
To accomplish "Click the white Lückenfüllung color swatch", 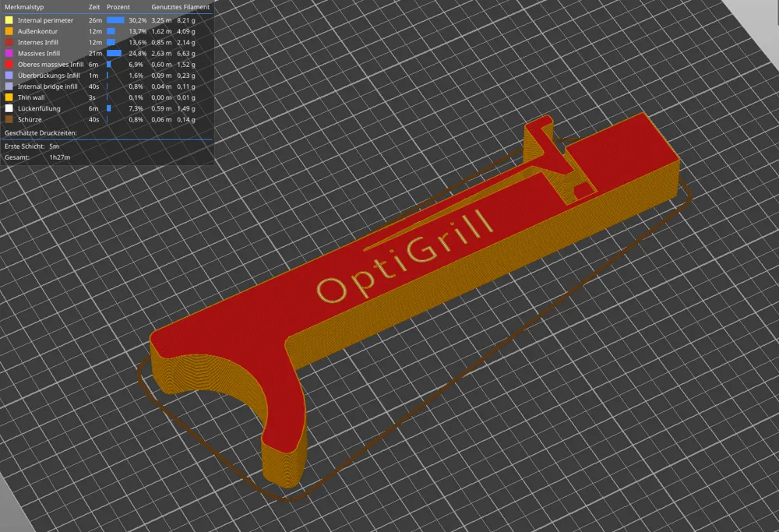I will coord(9,108).
